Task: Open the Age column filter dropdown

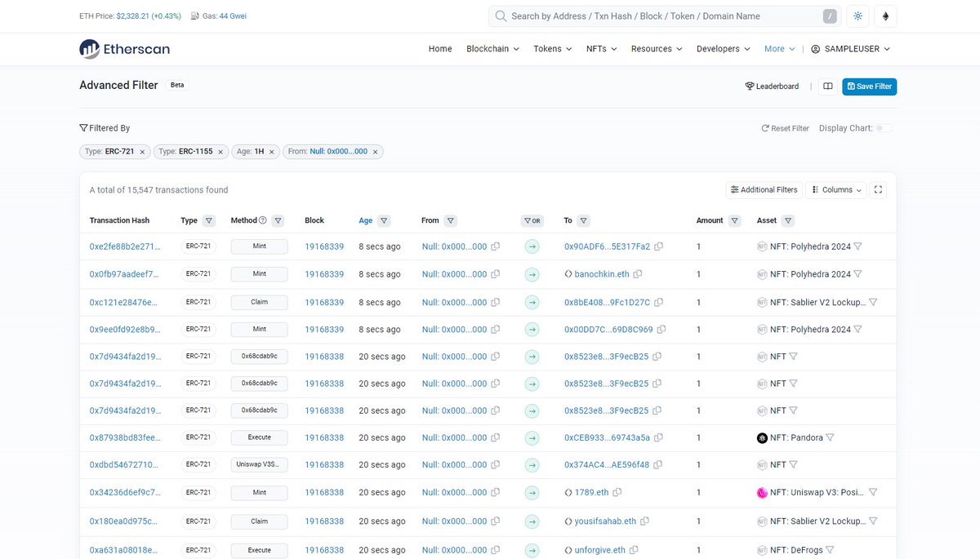Action: [x=383, y=220]
